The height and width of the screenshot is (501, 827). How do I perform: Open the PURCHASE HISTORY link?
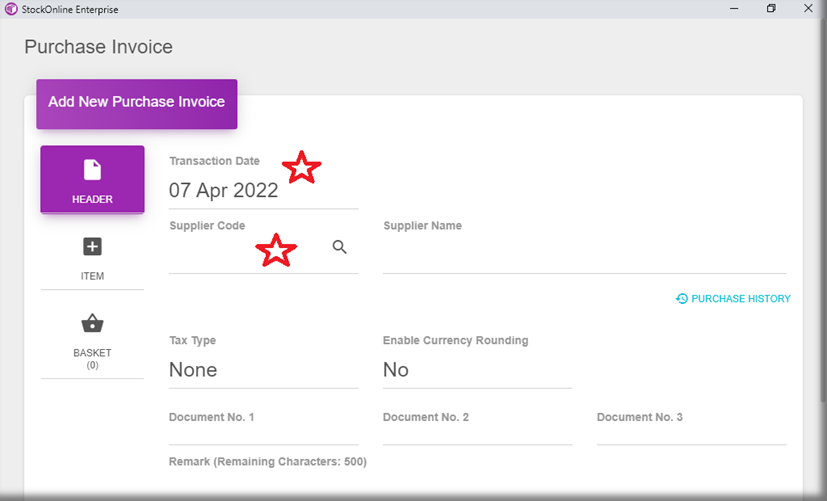coord(733,299)
